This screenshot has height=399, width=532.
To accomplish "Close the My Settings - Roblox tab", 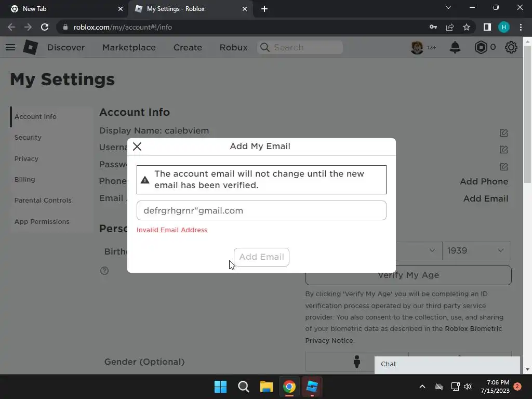I will pyautogui.click(x=245, y=9).
